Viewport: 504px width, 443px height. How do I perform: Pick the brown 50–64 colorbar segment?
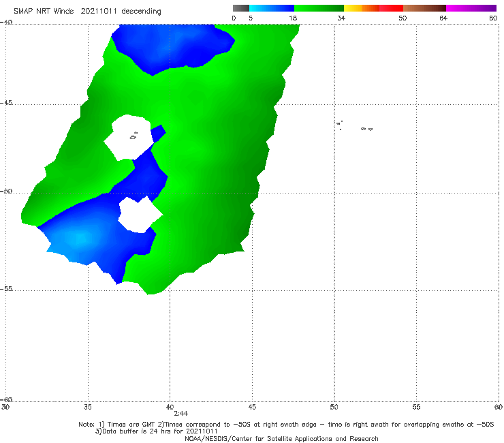pyautogui.click(x=424, y=8)
